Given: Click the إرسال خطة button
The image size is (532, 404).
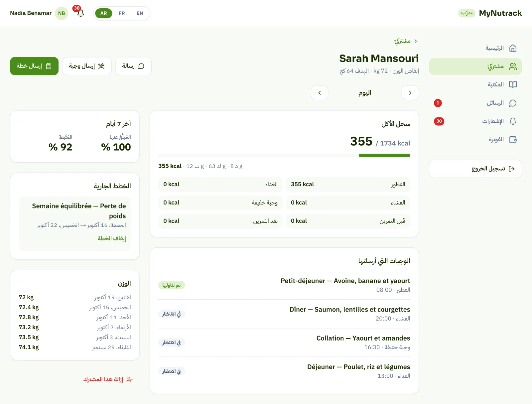Looking at the screenshot, I should point(34,66).
